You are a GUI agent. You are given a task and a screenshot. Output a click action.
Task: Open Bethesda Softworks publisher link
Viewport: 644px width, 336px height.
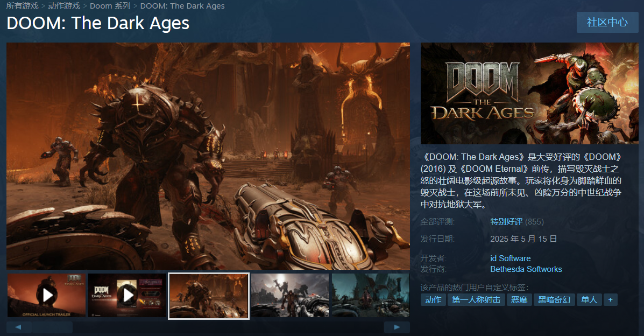(x=526, y=269)
